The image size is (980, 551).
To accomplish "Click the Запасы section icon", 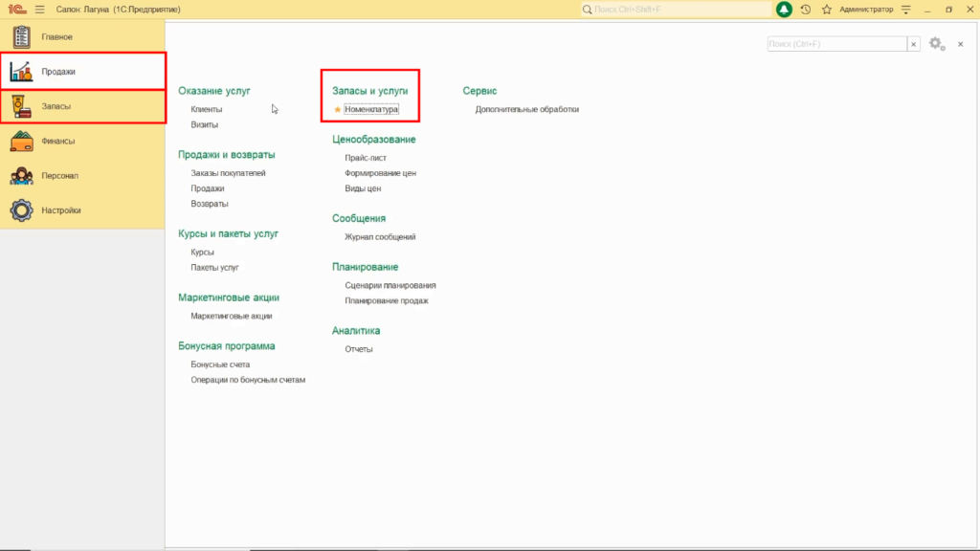I will click(21, 106).
